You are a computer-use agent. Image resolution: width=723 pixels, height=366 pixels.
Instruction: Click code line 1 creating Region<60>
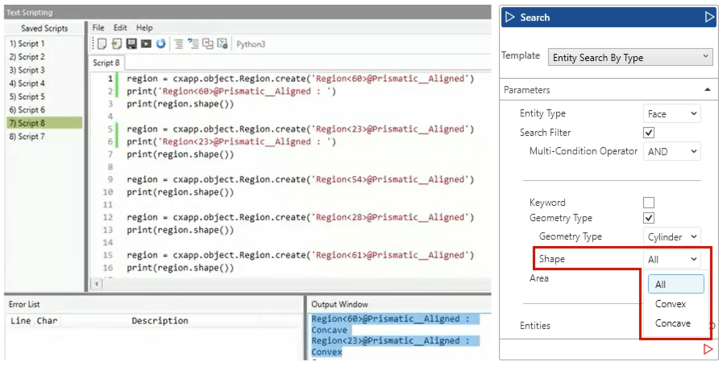(300, 79)
